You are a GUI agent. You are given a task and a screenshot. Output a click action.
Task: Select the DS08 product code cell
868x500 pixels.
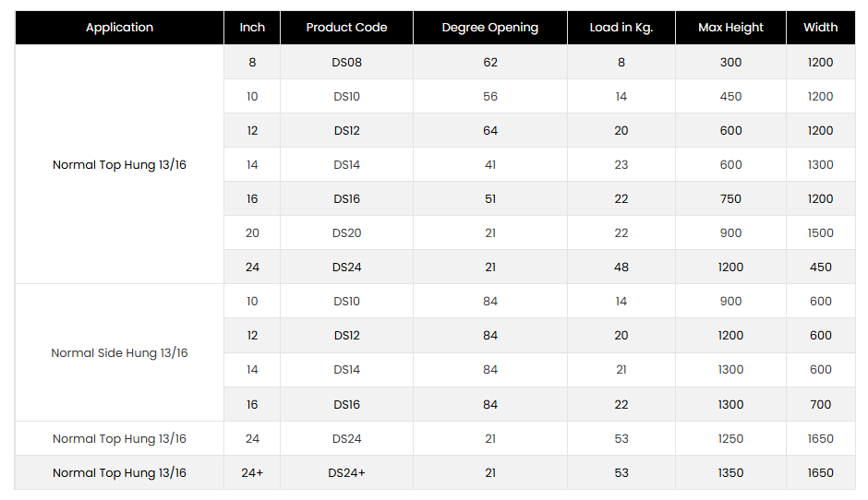[346, 63]
